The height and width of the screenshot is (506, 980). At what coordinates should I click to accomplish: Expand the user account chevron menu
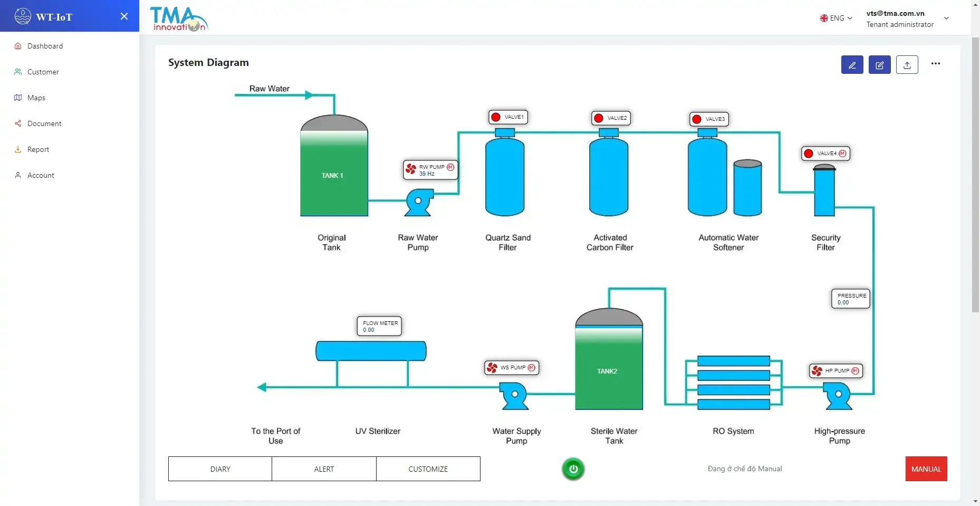[946, 18]
